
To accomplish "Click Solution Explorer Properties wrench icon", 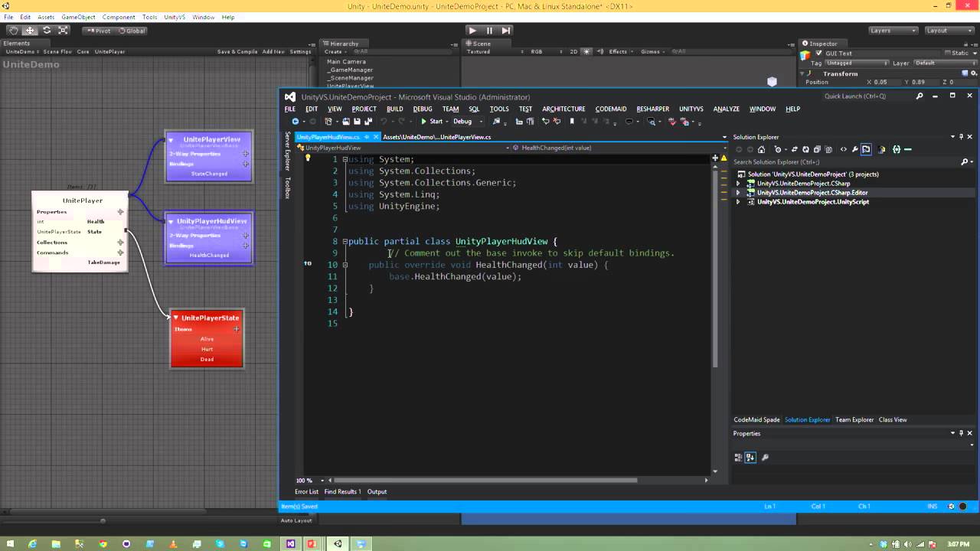I will (854, 149).
